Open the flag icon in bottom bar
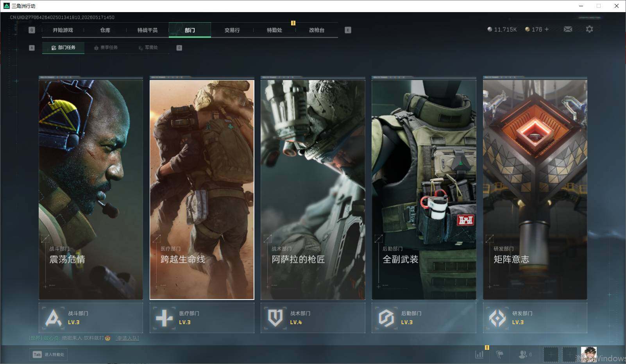626x364 pixels. click(x=500, y=354)
